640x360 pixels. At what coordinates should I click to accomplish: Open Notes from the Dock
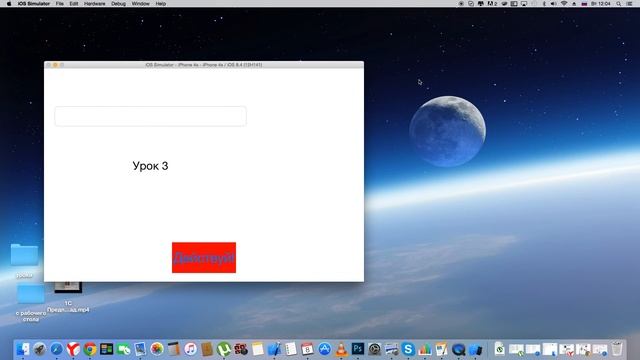258,349
